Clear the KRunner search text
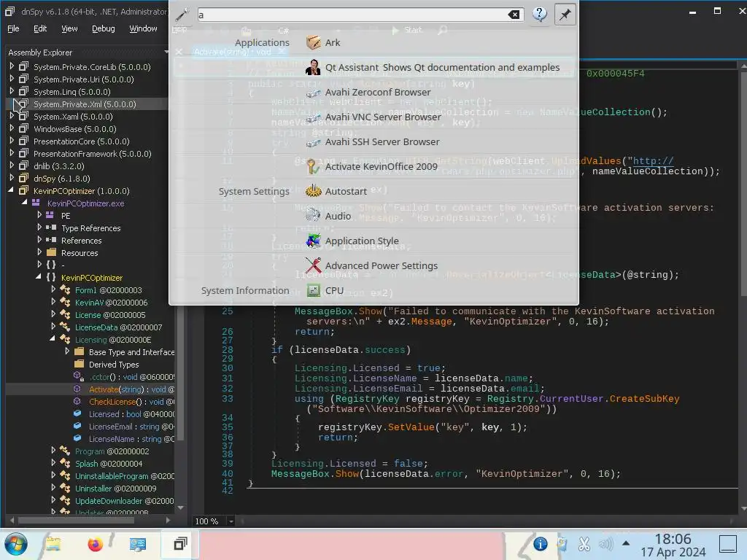Screen dimensions: 747x560 click(514, 15)
